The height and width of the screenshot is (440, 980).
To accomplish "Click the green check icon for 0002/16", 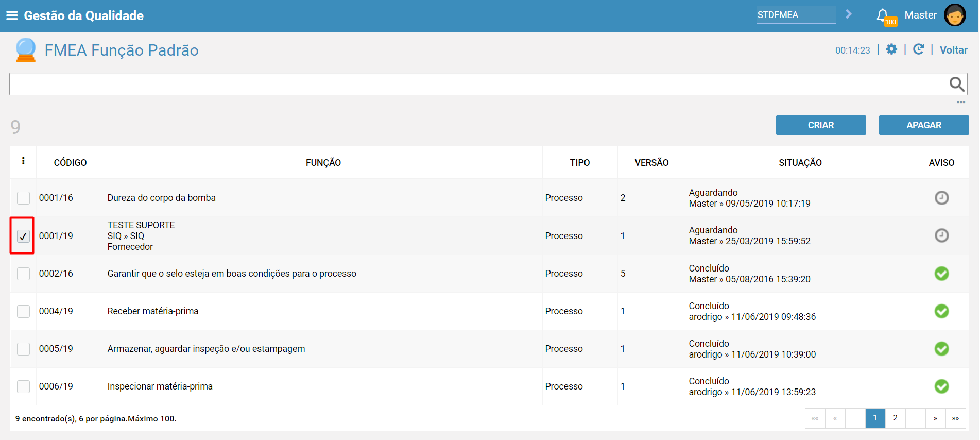I will coord(941,274).
